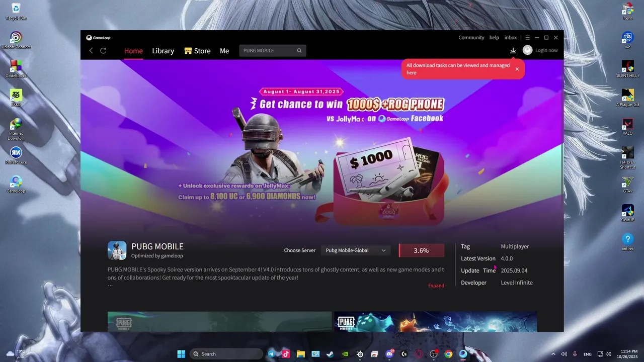Screen dimensions: 644x362
Task: Open Ubisoft Connect desktop shortcut
Action: [16, 40]
